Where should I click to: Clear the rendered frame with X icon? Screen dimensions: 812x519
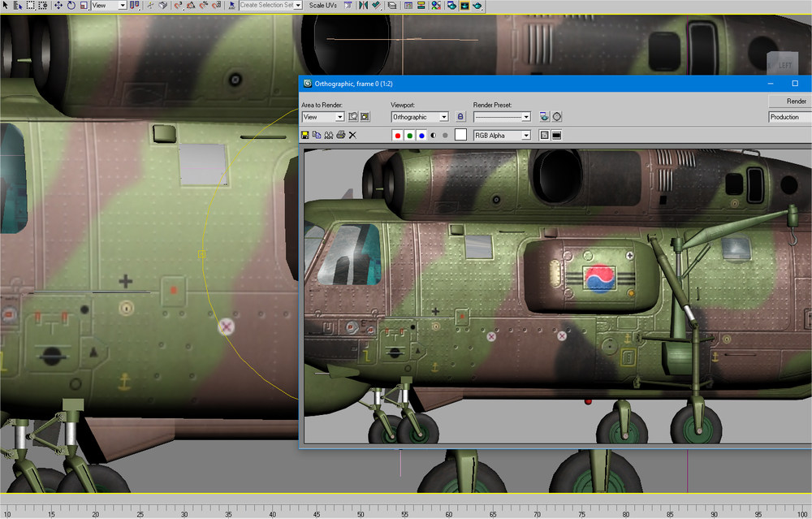(352, 135)
